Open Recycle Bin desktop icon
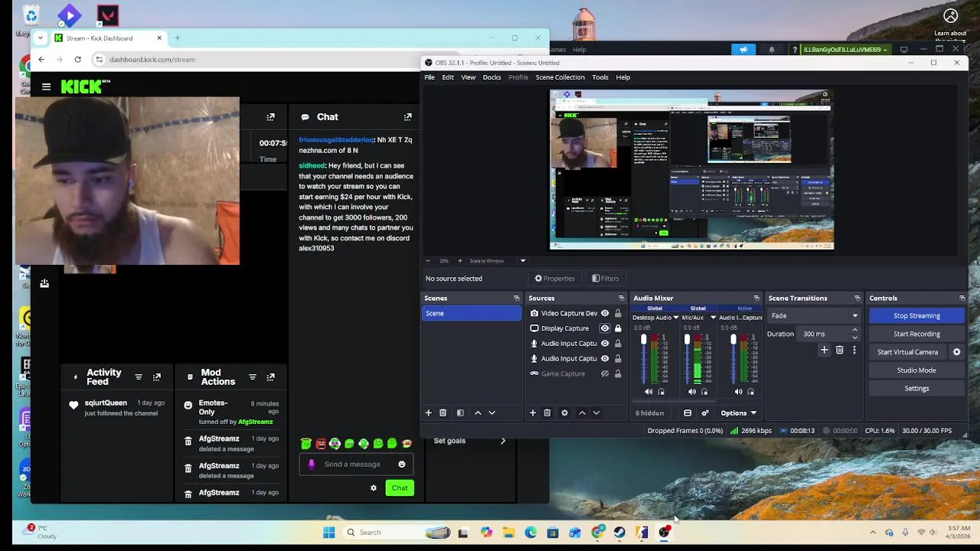 (31, 15)
